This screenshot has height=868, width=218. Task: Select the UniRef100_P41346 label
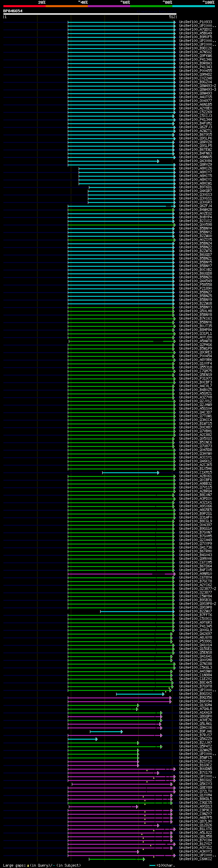coord(196,60)
